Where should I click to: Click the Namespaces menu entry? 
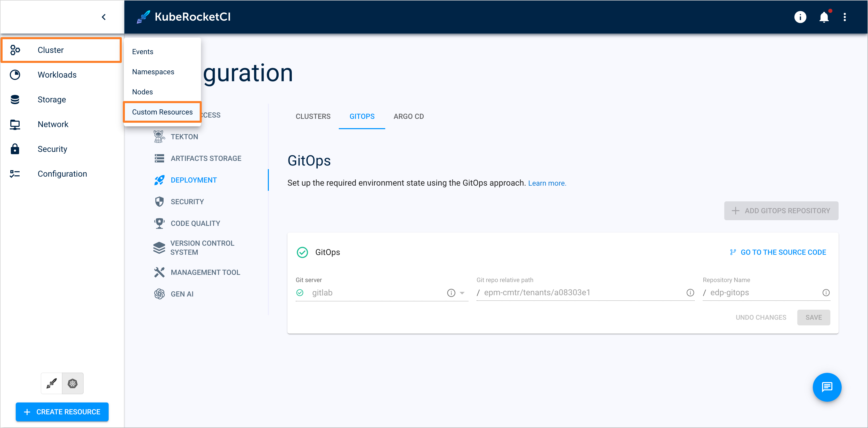pyautogui.click(x=153, y=71)
